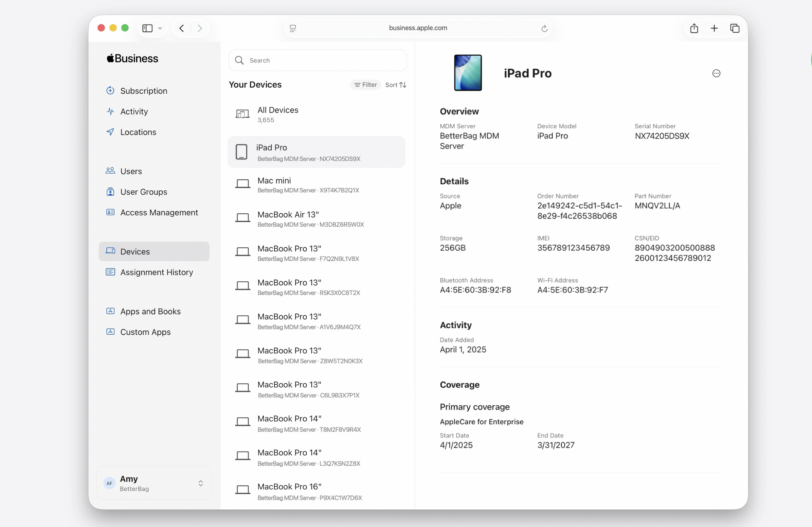812x527 pixels.
Task: Select iPad Pro NX74205DS9X device row
Action: pyautogui.click(x=316, y=152)
